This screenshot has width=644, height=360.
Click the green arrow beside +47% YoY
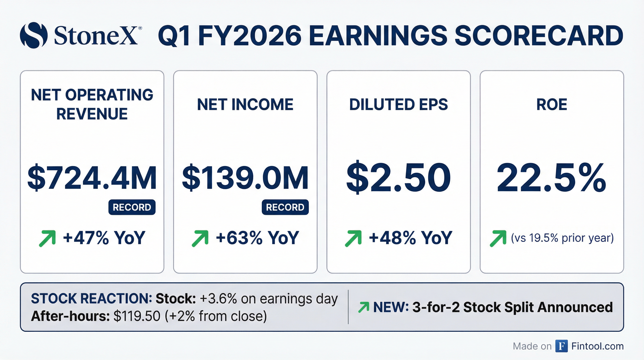coord(47,238)
